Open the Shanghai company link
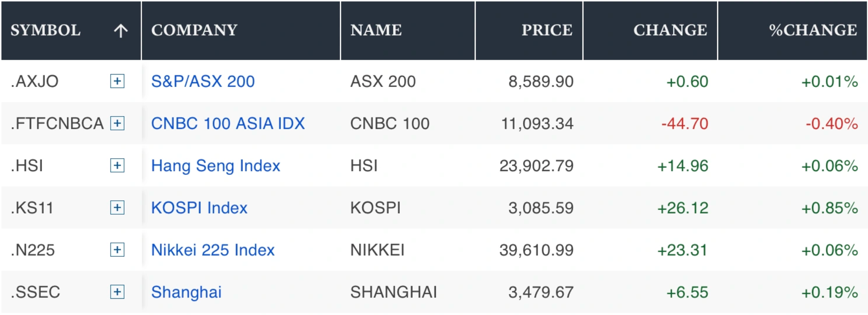 pos(186,292)
